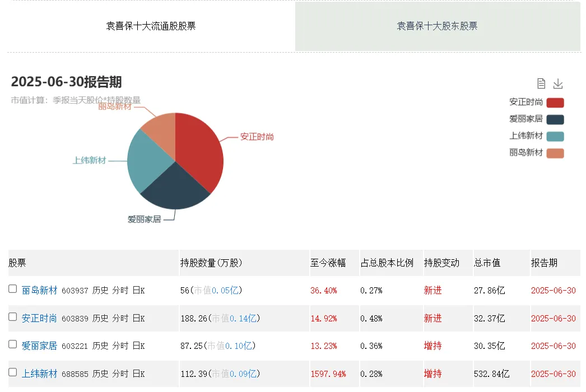The width and height of the screenshot is (586, 392).
Task: Tick the checkbox for 安正时尚
Action: pyautogui.click(x=13, y=317)
